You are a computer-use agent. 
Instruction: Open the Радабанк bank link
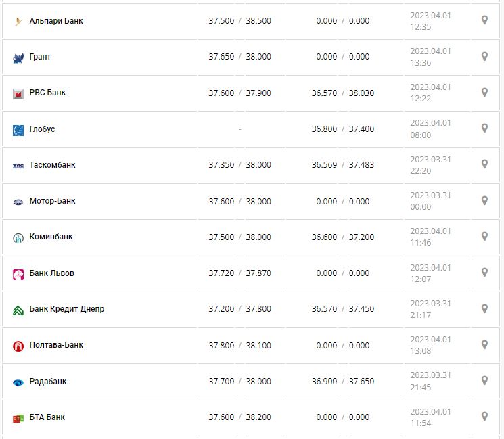tap(48, 382)
